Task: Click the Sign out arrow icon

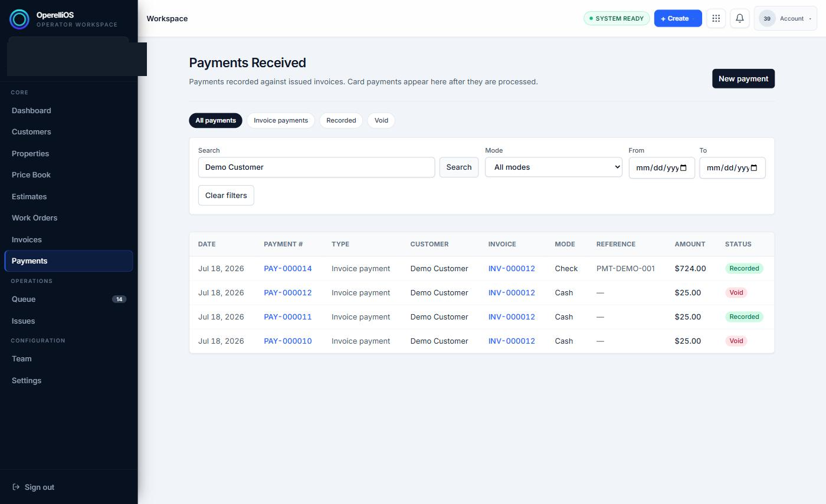Action: point(16,487)
